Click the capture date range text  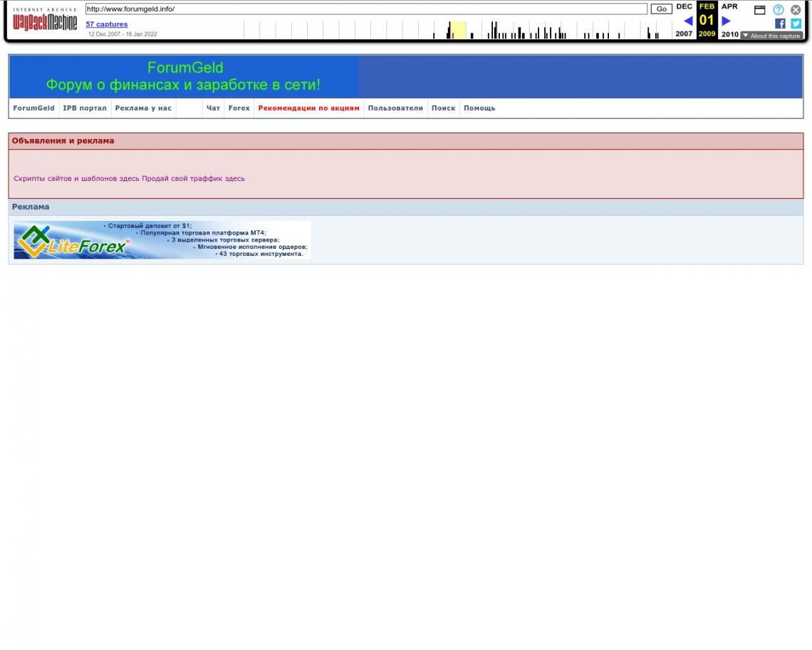pyautogui.click(x=123, y=34)
